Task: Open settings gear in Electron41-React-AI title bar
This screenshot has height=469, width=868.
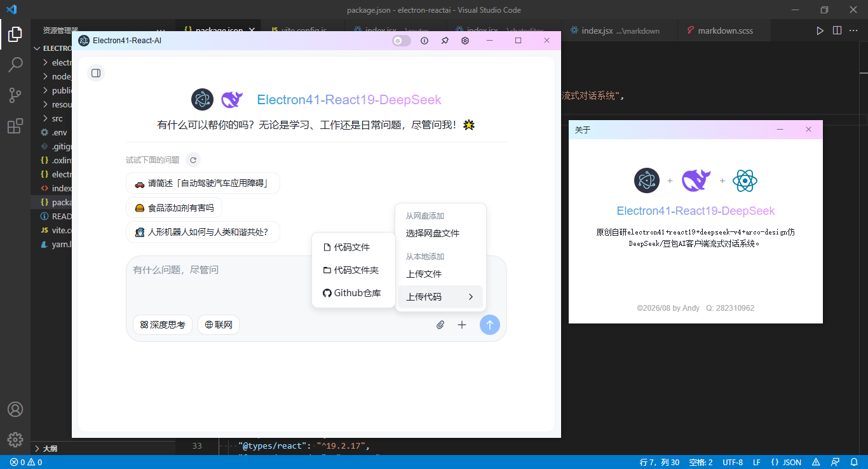Action: (x=465, y=41)
